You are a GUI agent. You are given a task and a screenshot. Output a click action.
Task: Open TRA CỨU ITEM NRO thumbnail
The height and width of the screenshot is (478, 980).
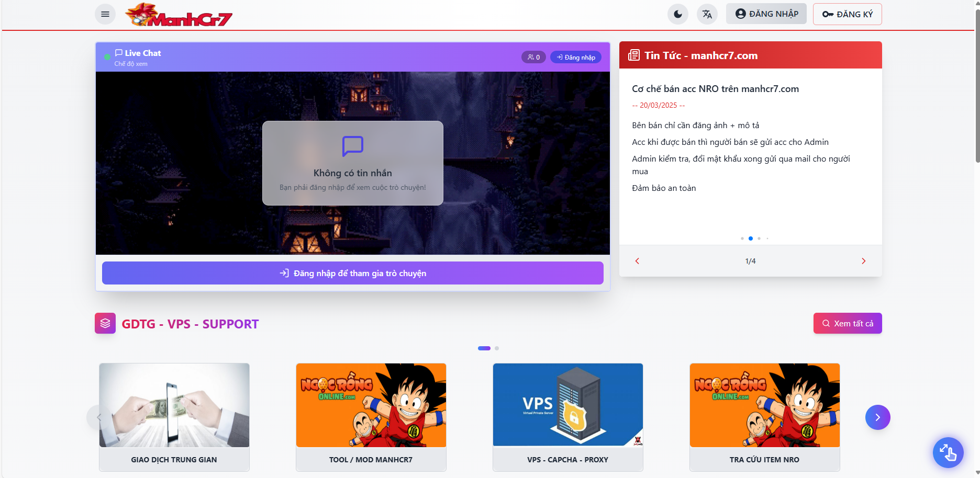[765, 405]
